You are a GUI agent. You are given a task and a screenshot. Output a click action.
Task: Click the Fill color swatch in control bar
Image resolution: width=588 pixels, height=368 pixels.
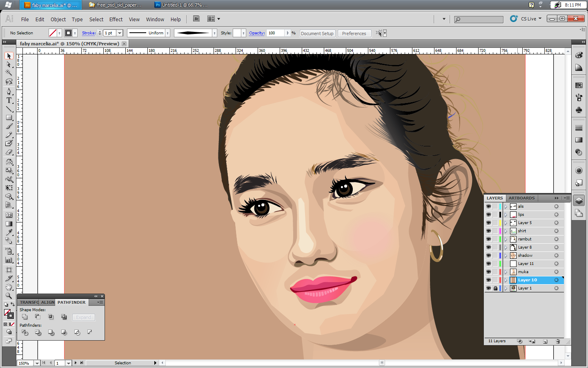[x=53, y=33]
